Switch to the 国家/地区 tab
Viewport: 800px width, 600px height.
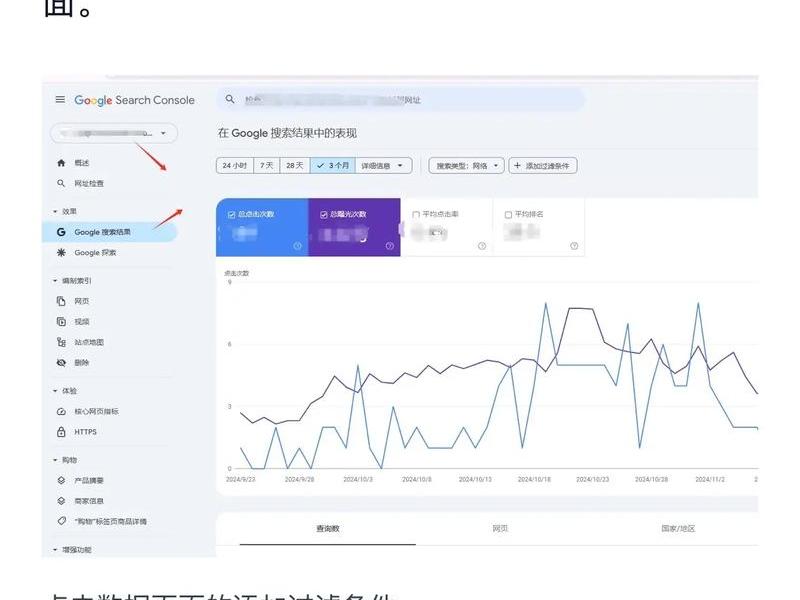(678, 529)
